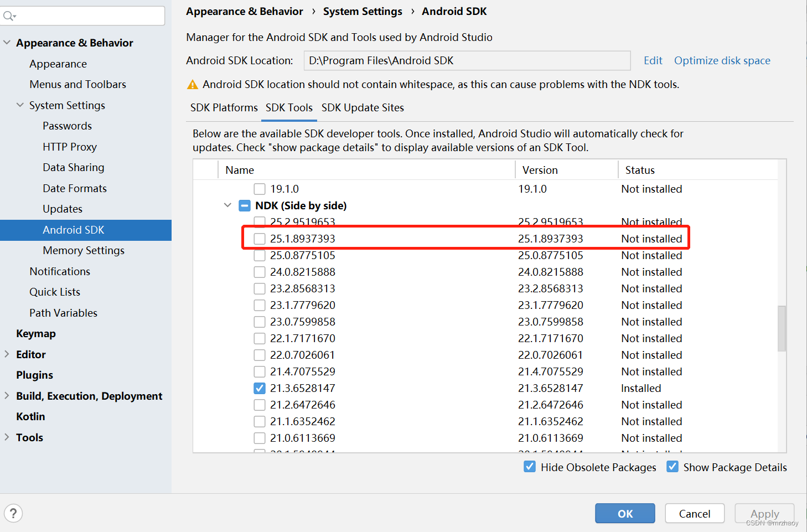Tick the NDK 22.0.7026061 checkbox

point(260,355)
